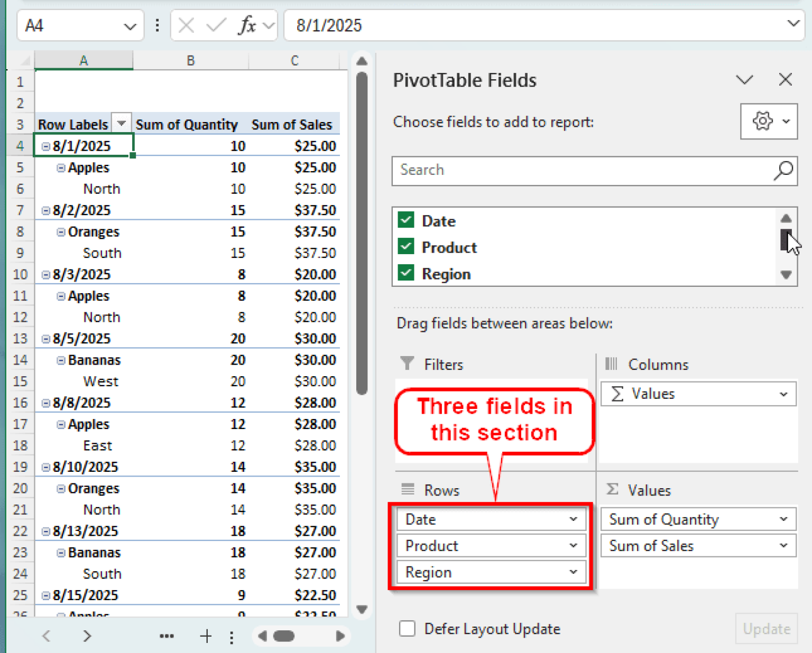This screenshot has width=812, height=653.
Task: Click the Insert Function fx icon
Action: (247, 25)
